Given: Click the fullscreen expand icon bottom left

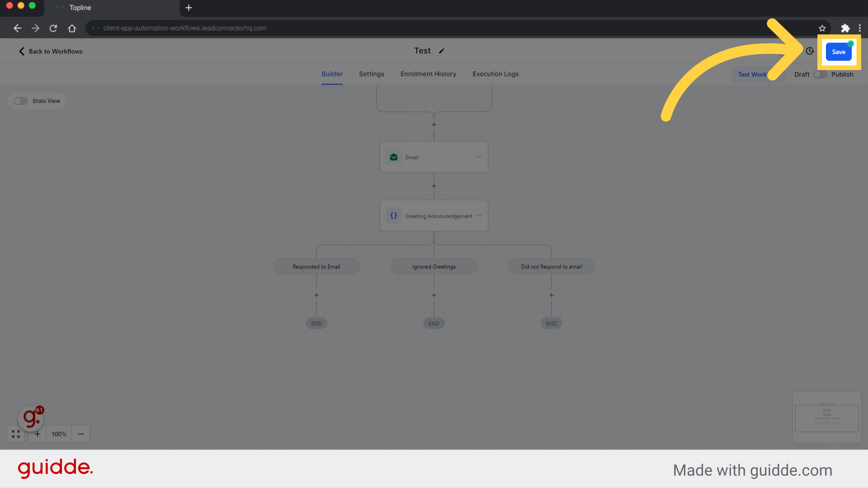Looking at the screenshot, I should pyautogui.click(x=16, y=434).
